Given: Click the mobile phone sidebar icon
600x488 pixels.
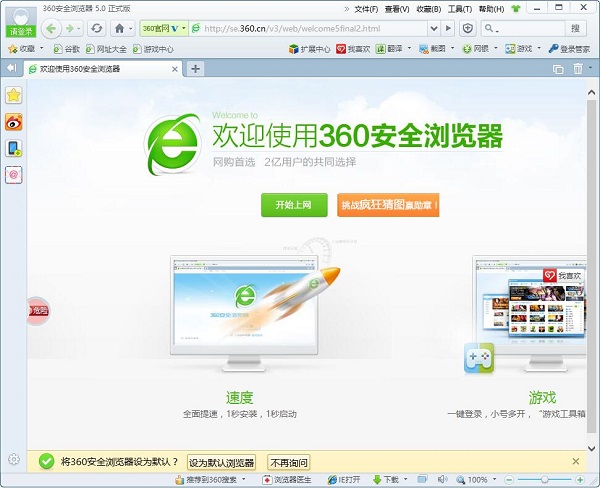Looking at the screenshot, I should coord(14,149).
